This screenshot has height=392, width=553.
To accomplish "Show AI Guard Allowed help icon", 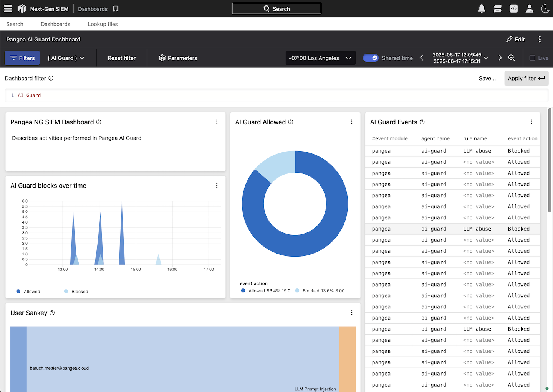I will tap(291, 122).
